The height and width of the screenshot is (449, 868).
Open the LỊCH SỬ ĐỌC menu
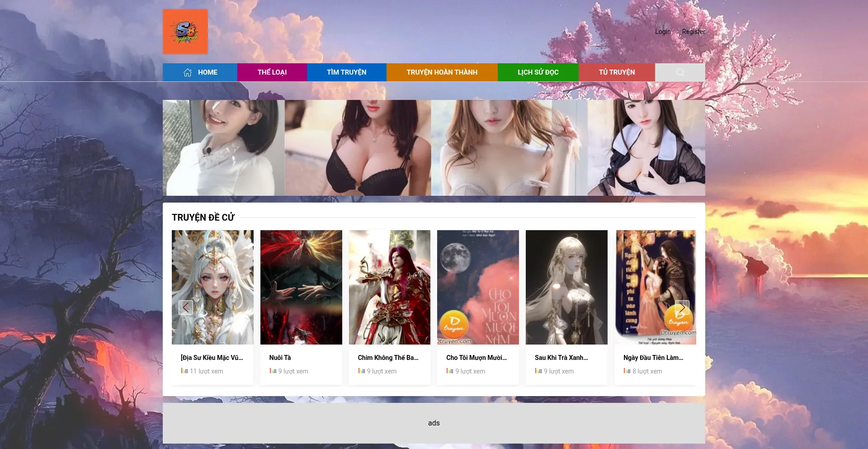[x=538, y=72]
